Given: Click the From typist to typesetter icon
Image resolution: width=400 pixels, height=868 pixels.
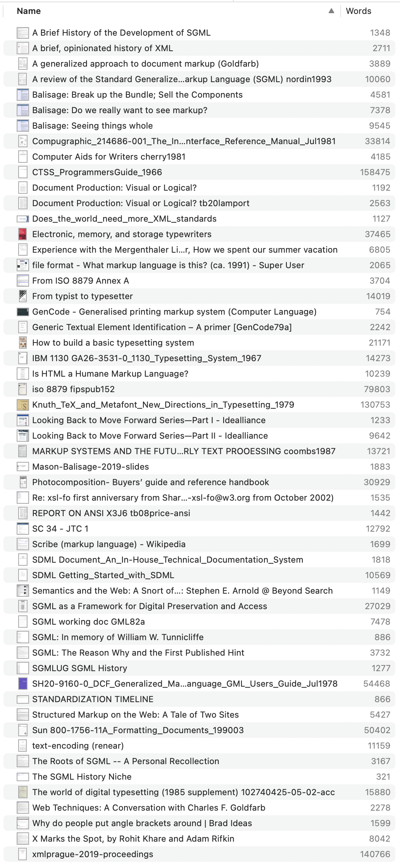Looking at the screenshot, I should (23, 296).
